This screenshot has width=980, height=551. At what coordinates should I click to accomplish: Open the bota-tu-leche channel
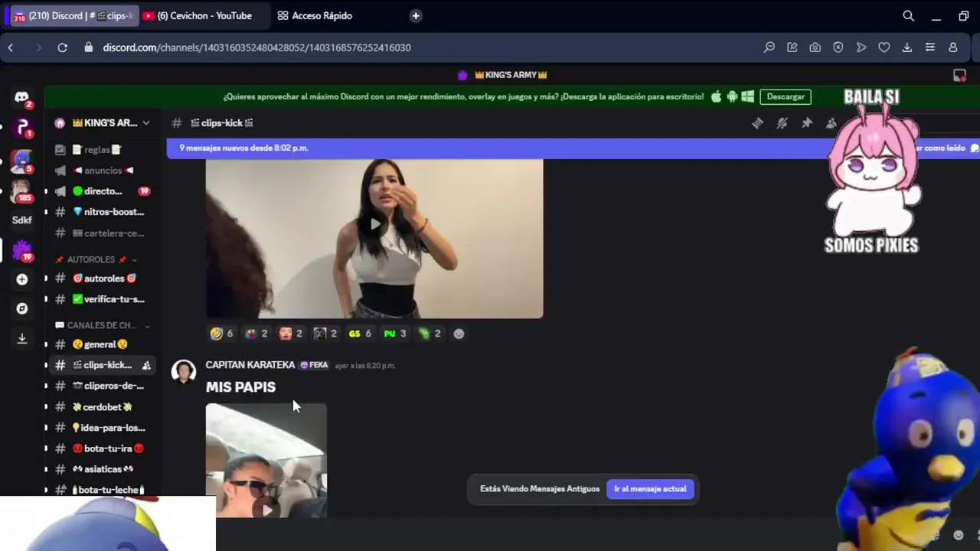click(x=103, y=490)
